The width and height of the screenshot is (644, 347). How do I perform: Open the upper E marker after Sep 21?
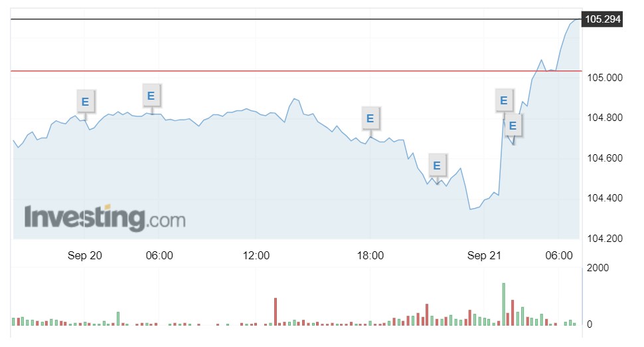(x=503, y=100)
